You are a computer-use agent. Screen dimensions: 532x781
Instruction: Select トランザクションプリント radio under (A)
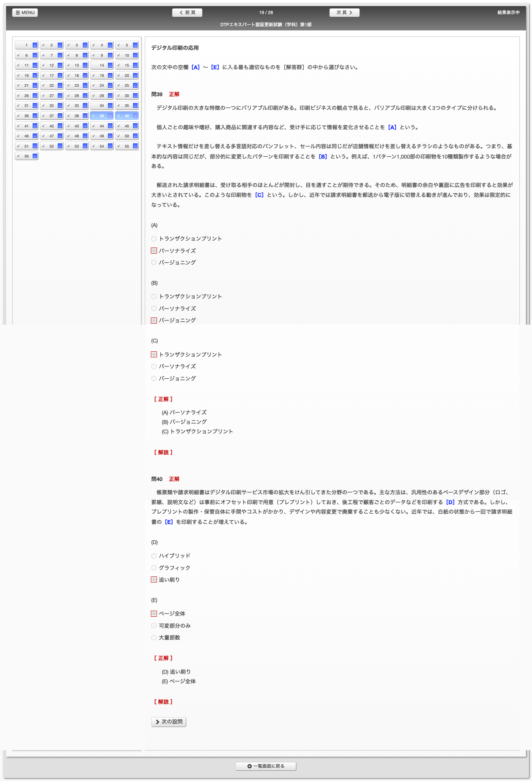(x=154, y=239)
